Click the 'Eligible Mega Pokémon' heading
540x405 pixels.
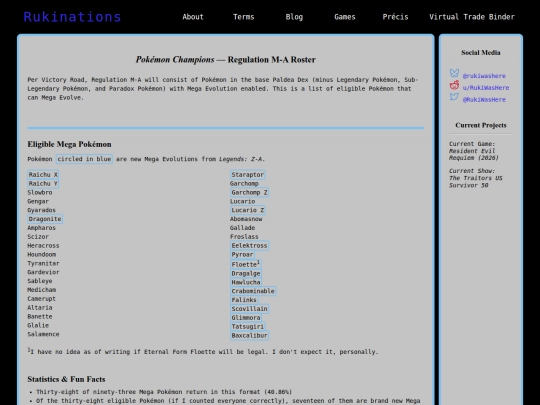tap(69, 144)
